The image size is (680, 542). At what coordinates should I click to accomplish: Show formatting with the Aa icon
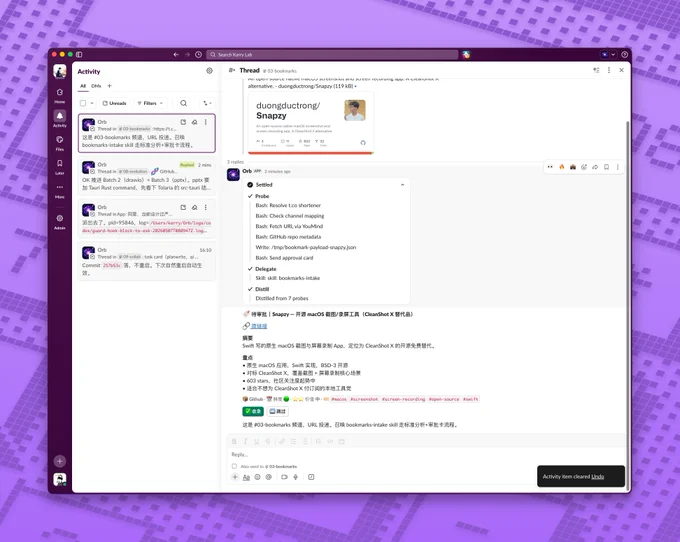tap(246, 477)
